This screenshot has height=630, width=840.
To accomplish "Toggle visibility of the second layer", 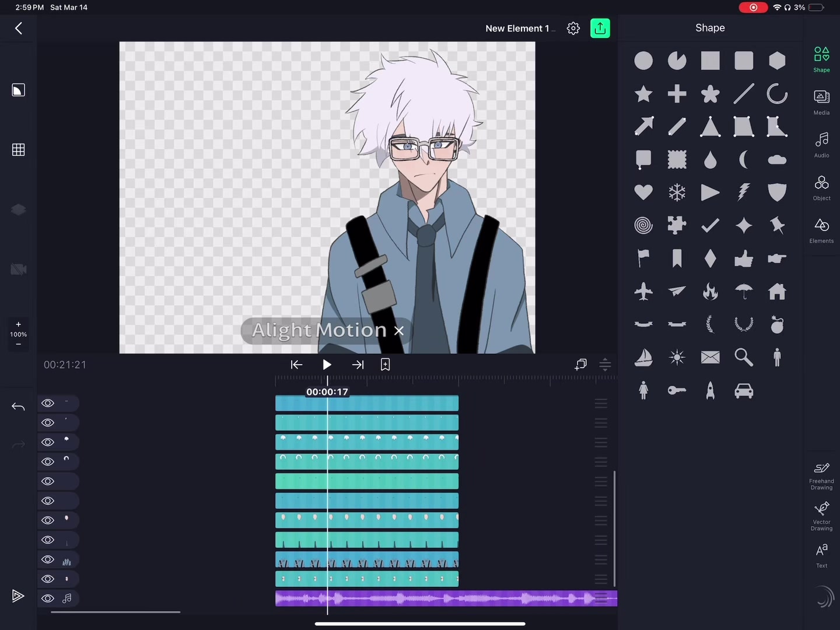I will (48, 422).
